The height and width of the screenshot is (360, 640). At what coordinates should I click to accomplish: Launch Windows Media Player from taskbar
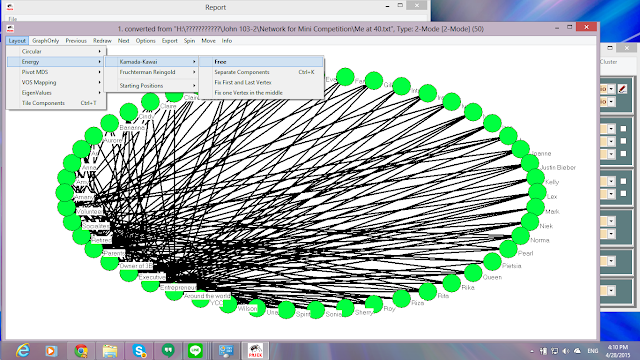[x=51, y=351]
